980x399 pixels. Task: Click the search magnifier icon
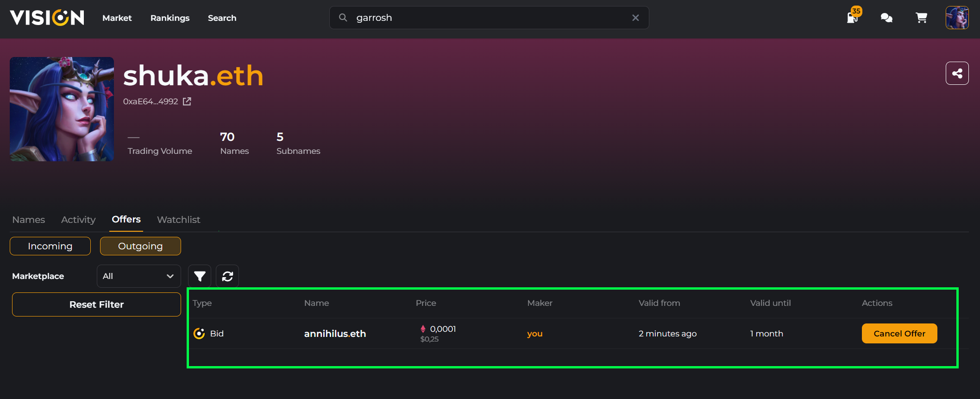(343, 18)
